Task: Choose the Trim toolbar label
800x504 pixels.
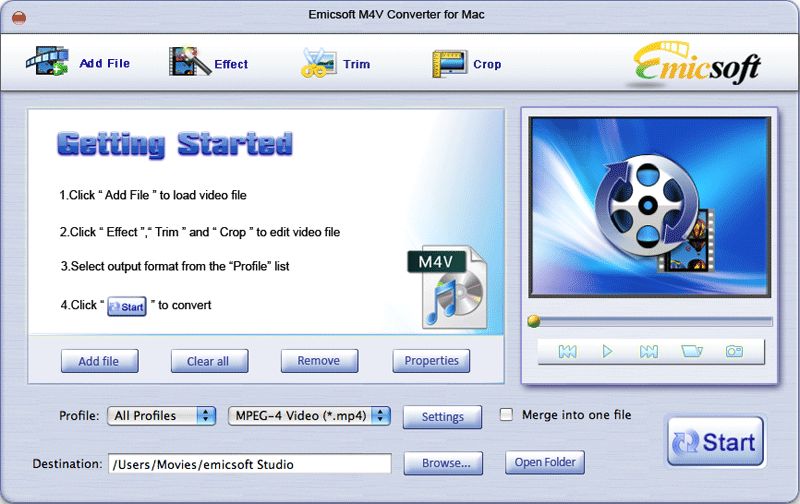Action: [357, 64]
